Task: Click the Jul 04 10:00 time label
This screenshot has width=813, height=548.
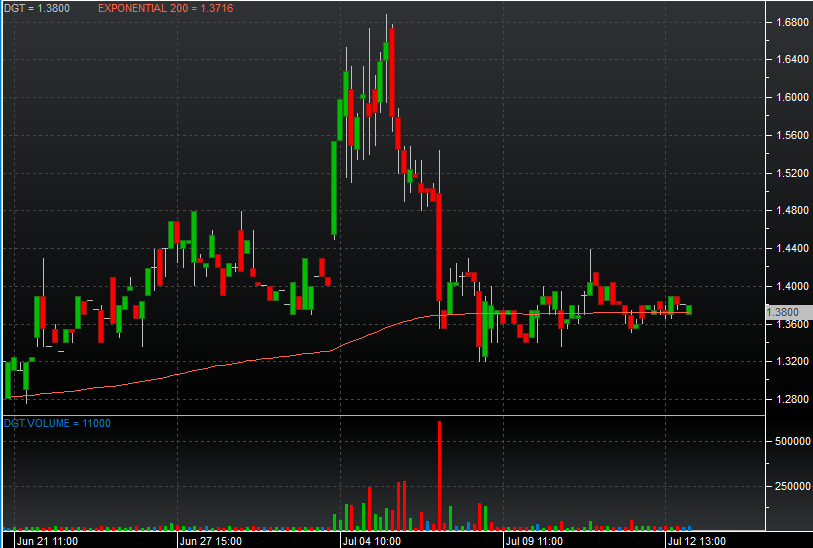Action: [x=371, y=540]
